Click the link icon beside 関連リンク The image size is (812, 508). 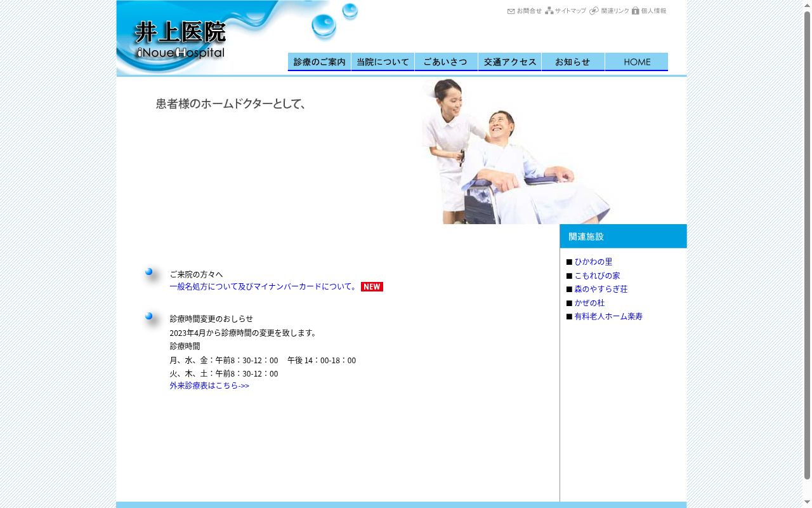coord(594,11)
